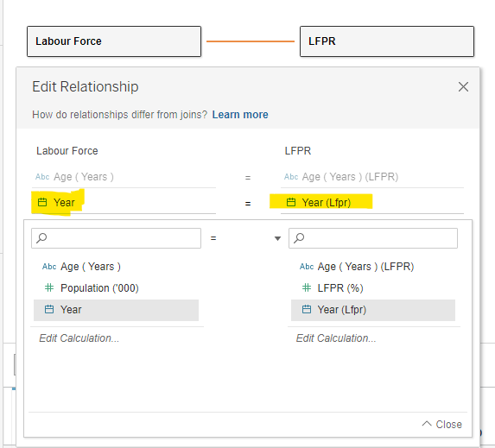This screenshot has width=495, height=448.
Task: Select the Labour Force table box
Action: tap(114, 41)
